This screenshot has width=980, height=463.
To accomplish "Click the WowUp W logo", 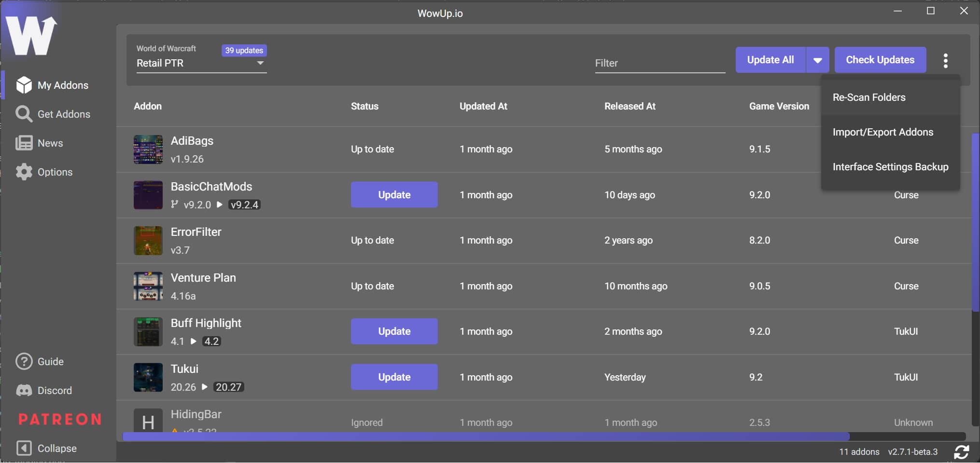I will click(31, 35).
